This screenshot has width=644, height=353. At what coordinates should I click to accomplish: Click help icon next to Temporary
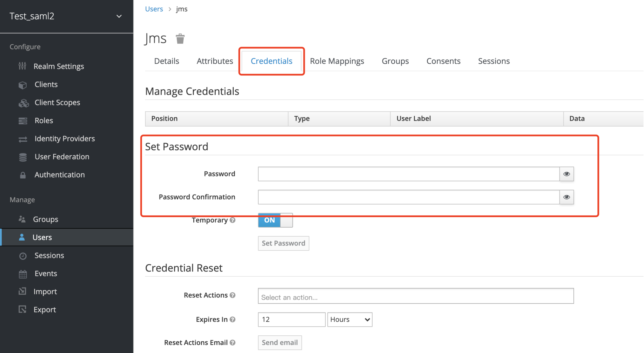(232, 220)
